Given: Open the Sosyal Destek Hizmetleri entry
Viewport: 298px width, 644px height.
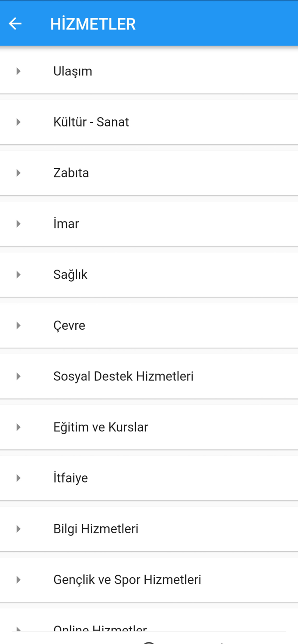Looking at the screenshot, I should pyautogui.click(x=123, y=376).
